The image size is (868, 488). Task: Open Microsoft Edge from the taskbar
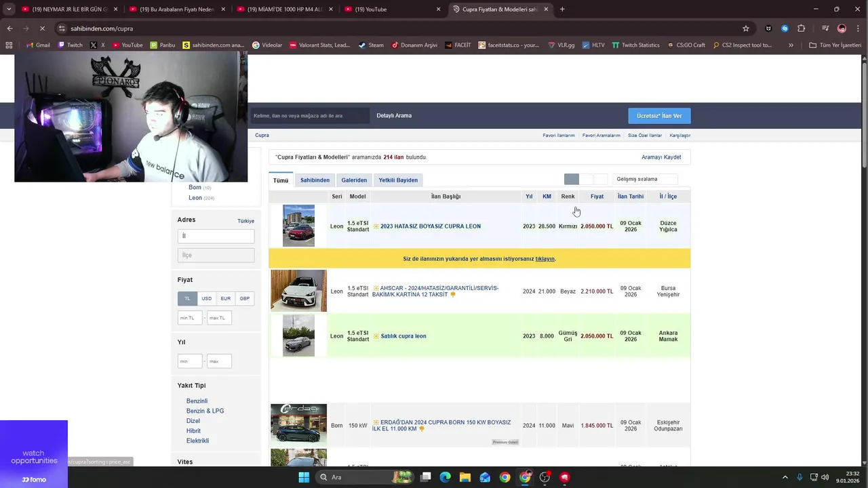(x=445, y=477)
